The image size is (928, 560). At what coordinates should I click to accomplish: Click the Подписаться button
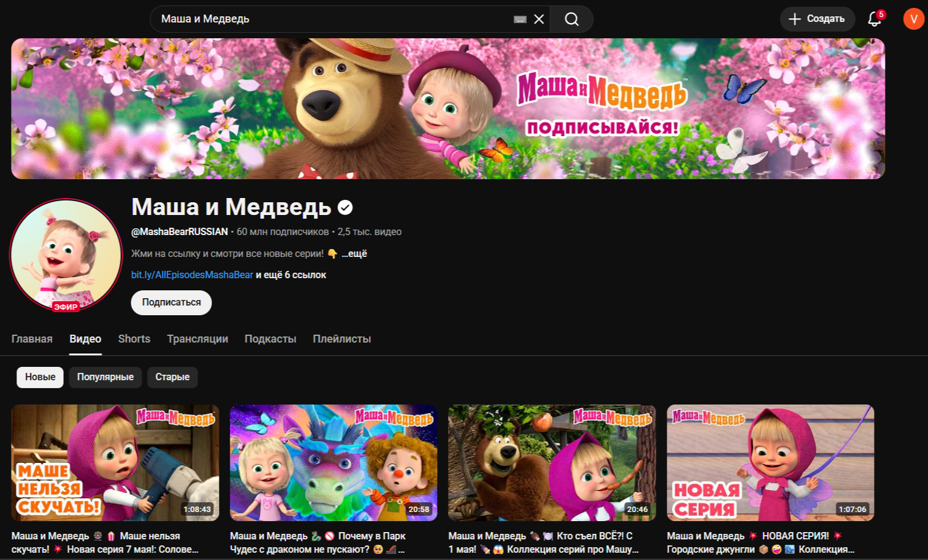pyautogui.click(x=171, y=302)
